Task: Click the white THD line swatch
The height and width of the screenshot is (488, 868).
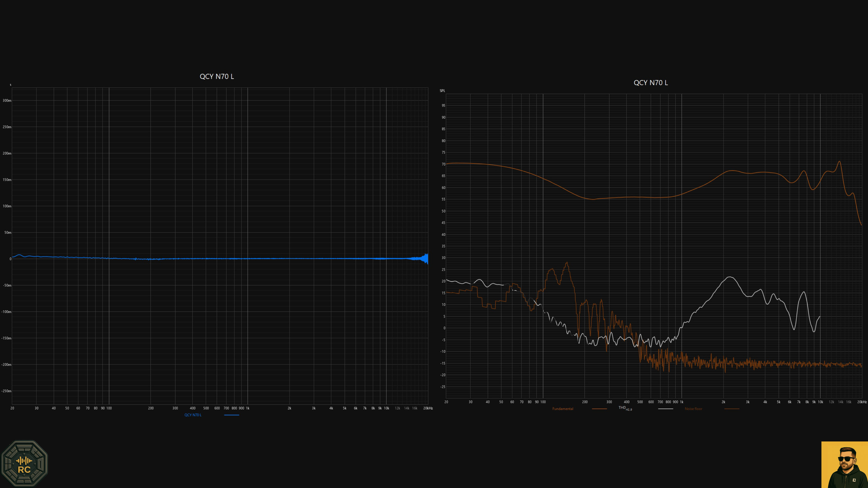Action: pos(665,409)
